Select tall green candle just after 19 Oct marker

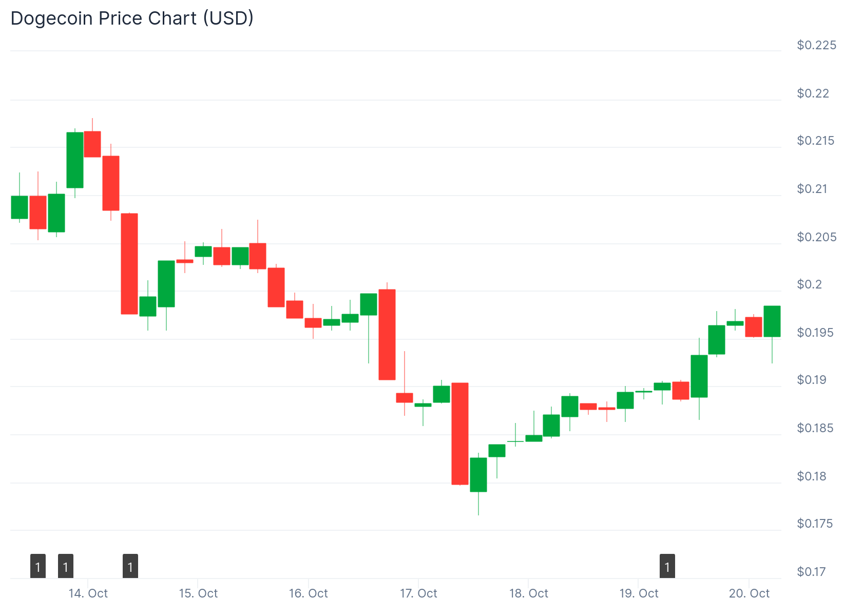pos(699,376)
